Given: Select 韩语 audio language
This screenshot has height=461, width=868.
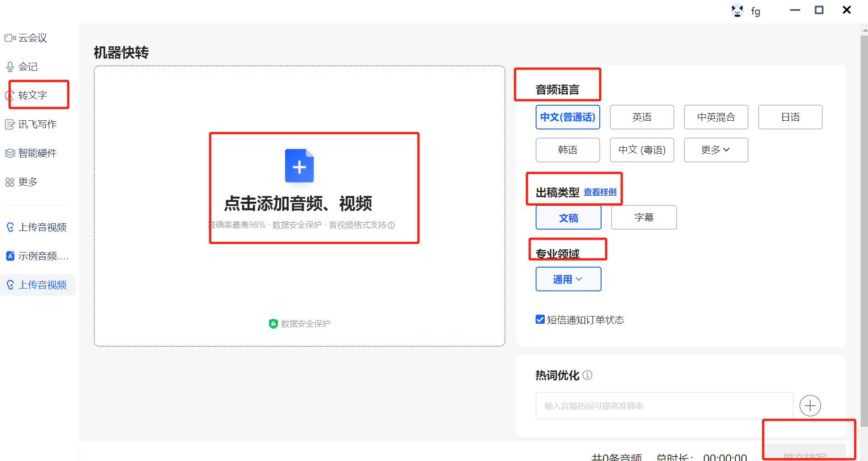Looking at the screenshot, I should 568,150.
